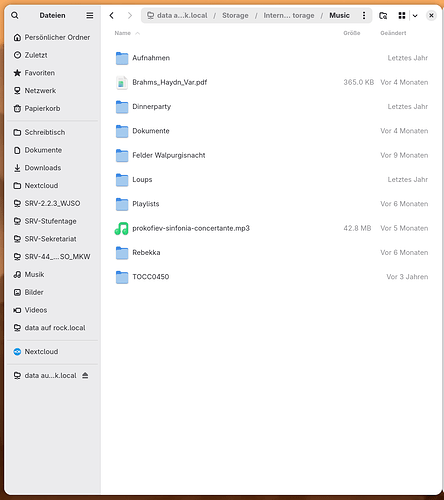Image resolution: width=444 pixels, height=500 pixels.
Task: Click the search folder icon in toolbar
Action: click(383, 15)
